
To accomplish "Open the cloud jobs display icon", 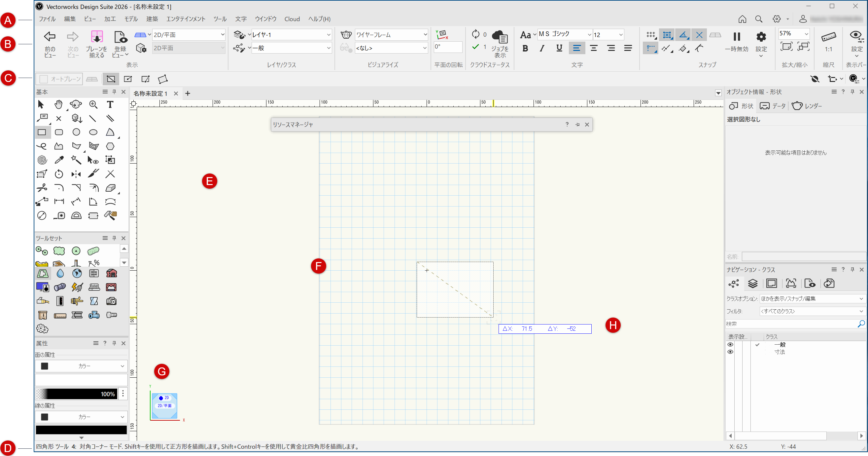I will pos(500,37).
